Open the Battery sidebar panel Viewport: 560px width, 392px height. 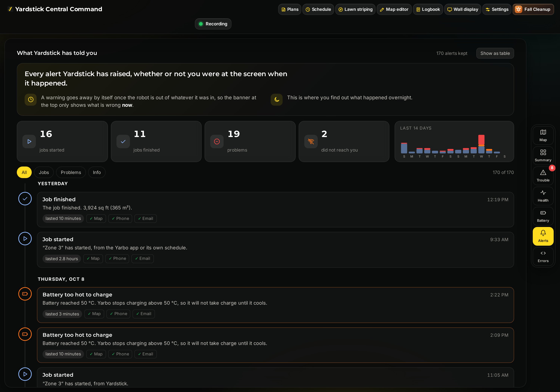(543, 216)
